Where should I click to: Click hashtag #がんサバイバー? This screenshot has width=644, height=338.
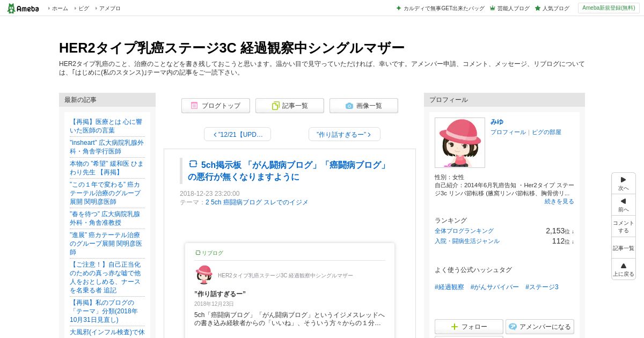tap(495, 287)
